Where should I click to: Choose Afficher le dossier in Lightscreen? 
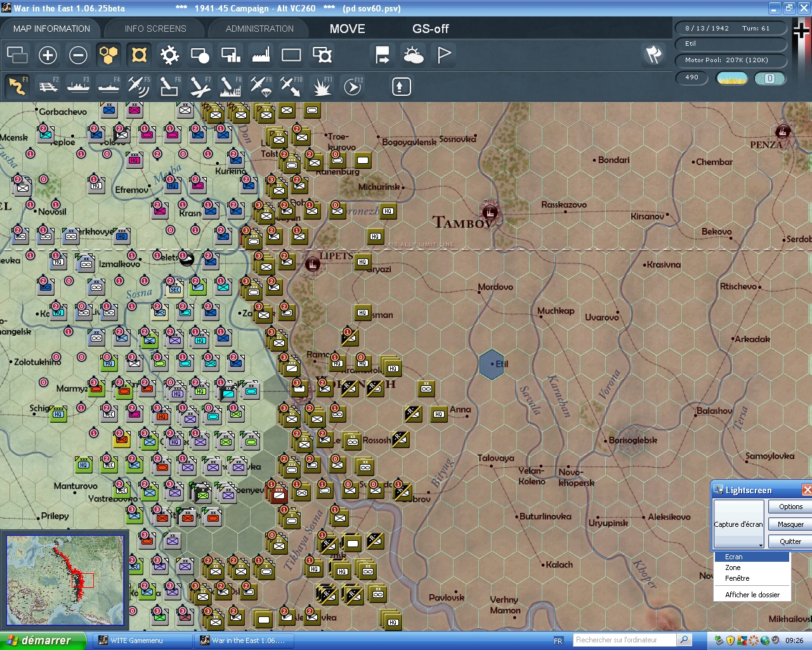[x=752, y=595]
